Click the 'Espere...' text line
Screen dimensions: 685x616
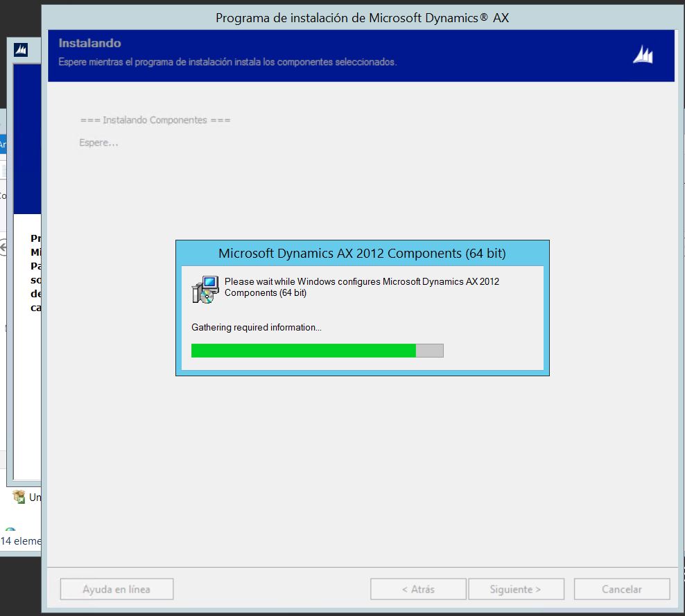tap(98, 143)
